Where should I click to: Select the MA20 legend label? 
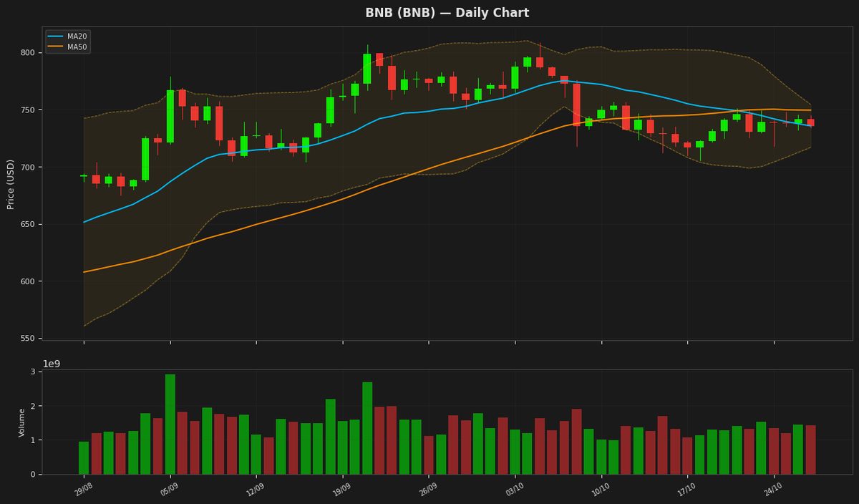(77, 37)
